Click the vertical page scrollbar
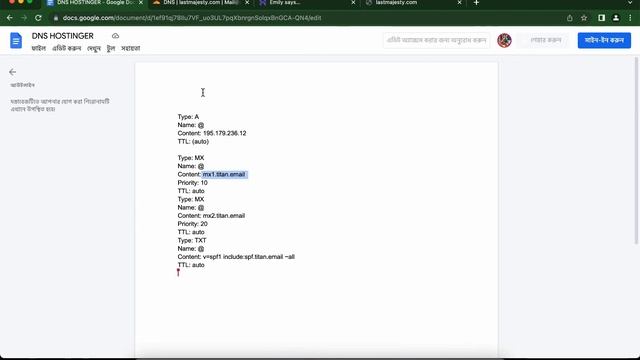 [636, 151]
